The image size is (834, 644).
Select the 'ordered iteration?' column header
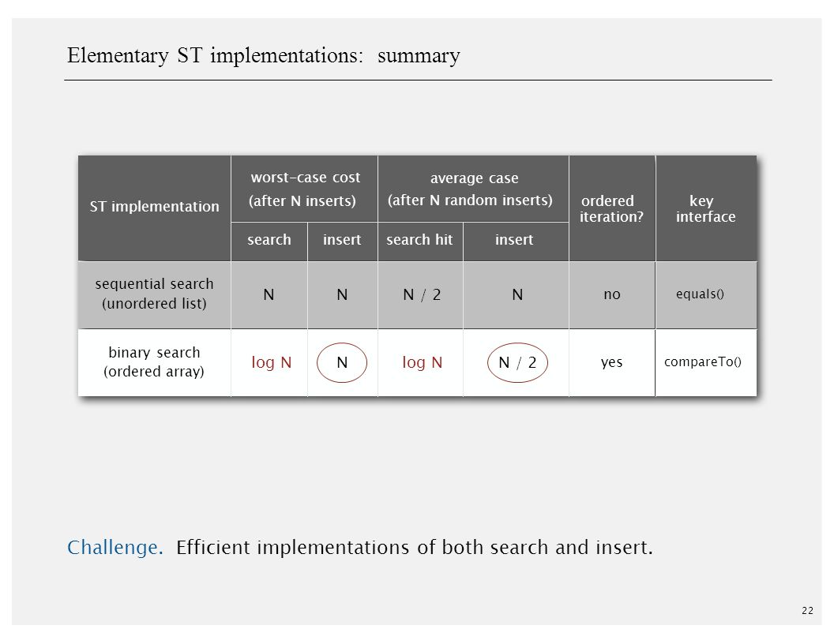click(x=612, y=208)
